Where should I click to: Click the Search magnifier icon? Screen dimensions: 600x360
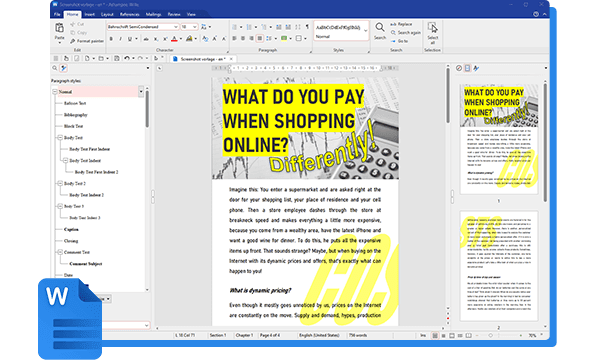tap(380, 28)
